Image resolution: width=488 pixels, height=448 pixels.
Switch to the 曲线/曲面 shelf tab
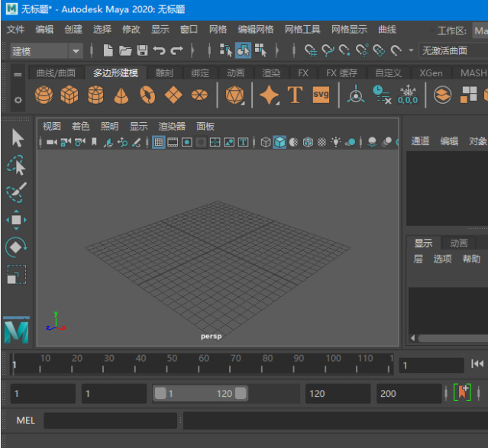(56, 73)
